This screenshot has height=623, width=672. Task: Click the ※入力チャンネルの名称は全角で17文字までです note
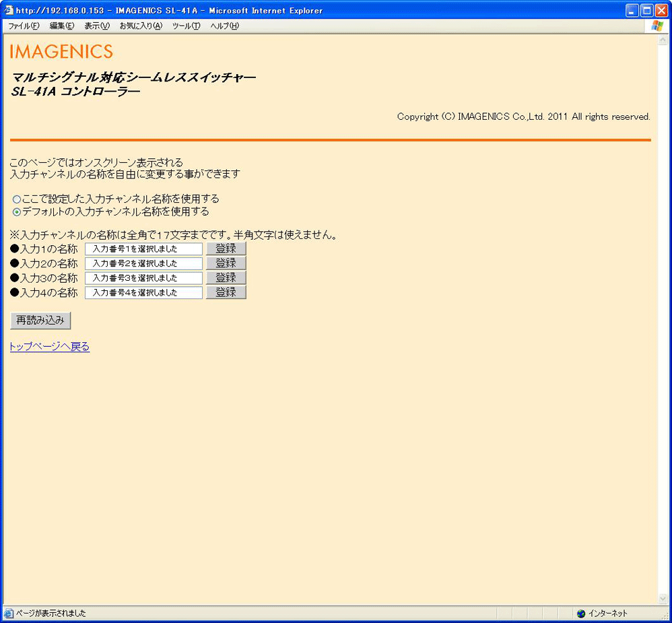[174, 235]
